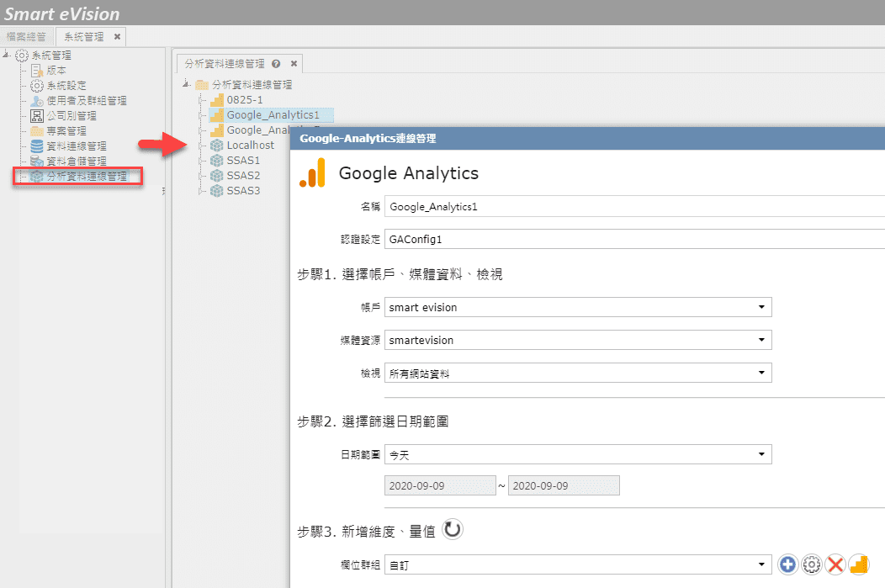Click the 步驟3. 新增維度、量值 heading text

pos(366,532)
